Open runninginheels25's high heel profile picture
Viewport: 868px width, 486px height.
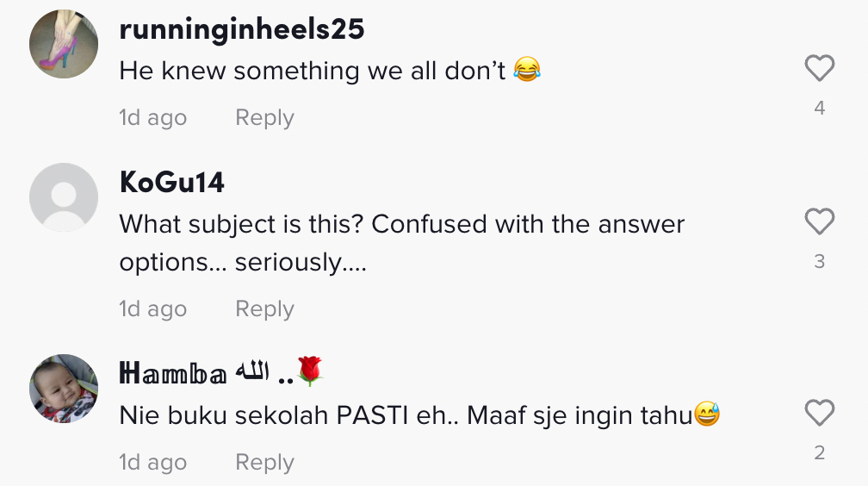point(64,45)
